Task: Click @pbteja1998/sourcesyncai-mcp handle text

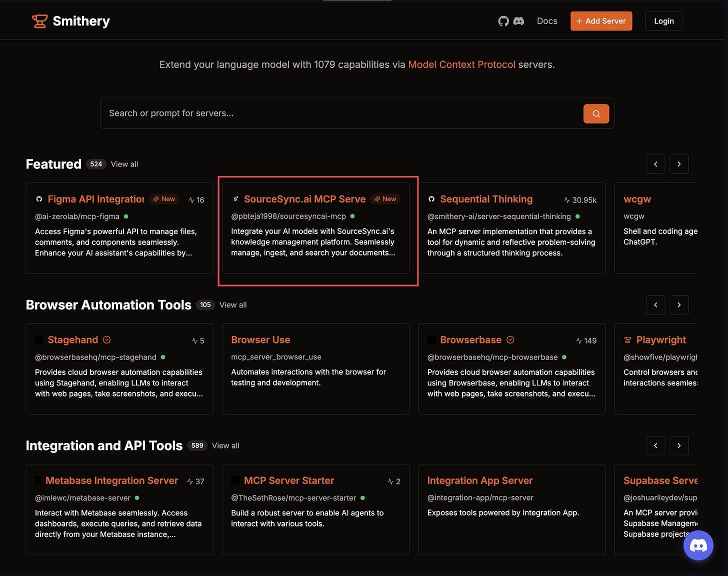Action: click(x=288, y=216)
